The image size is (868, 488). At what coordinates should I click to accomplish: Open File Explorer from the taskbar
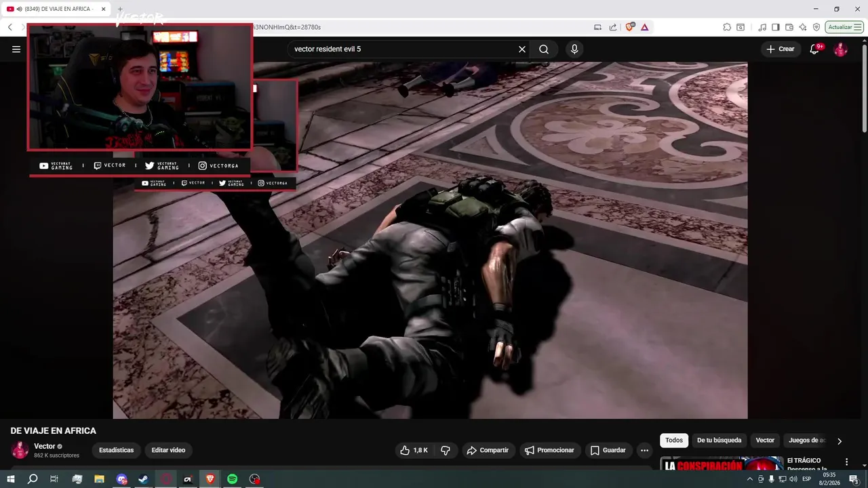coord(99,479)
